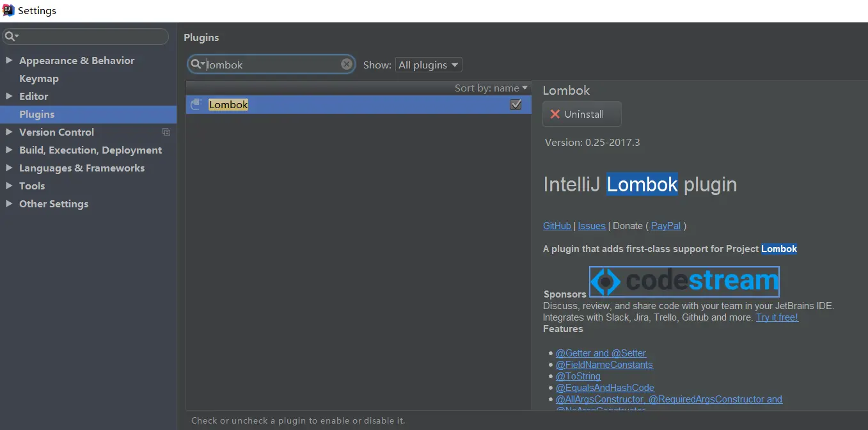Click the Version: 0.25-2017.3 text
868x430 pixels.
point(592,142)
